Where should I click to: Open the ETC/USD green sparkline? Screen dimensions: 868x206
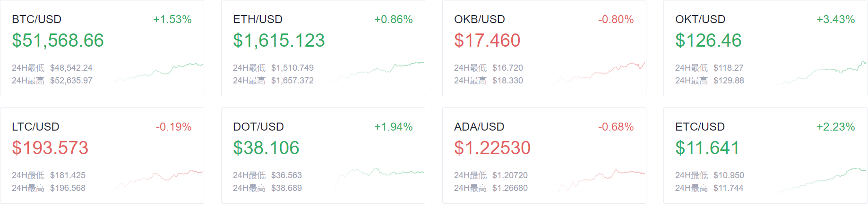pos(819,180)
